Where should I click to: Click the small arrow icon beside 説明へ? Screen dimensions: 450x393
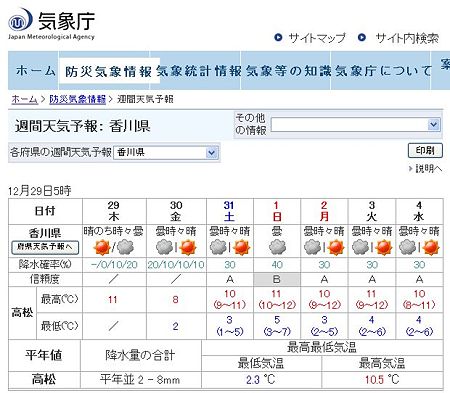pos(411,169)
